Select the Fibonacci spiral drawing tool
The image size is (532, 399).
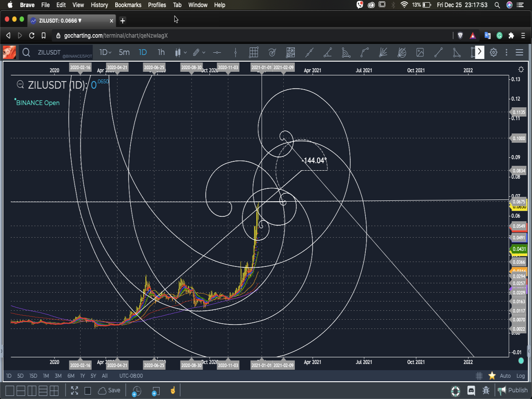point(272,52)
